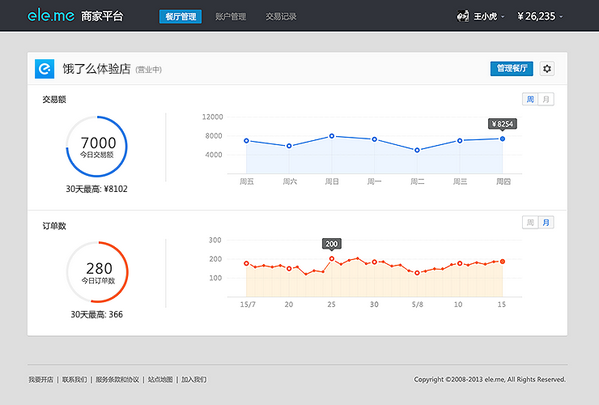The image size is (599, 405).
Task: Open the gear settings icon
Action: click(x=547, y=69)
